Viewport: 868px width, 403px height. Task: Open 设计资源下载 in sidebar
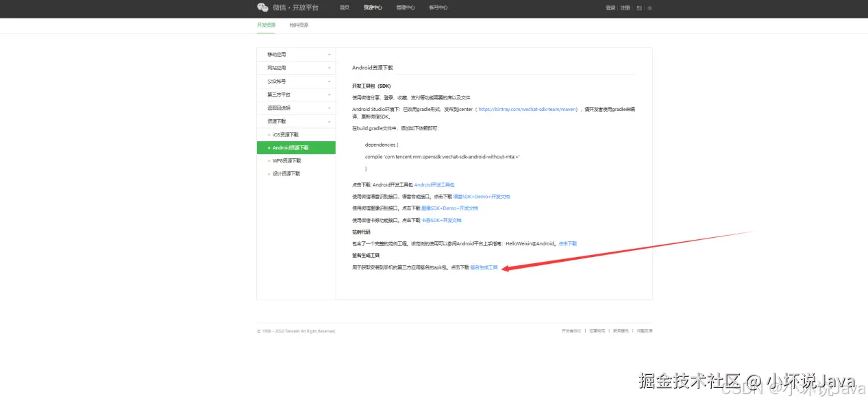coord(286,173)
